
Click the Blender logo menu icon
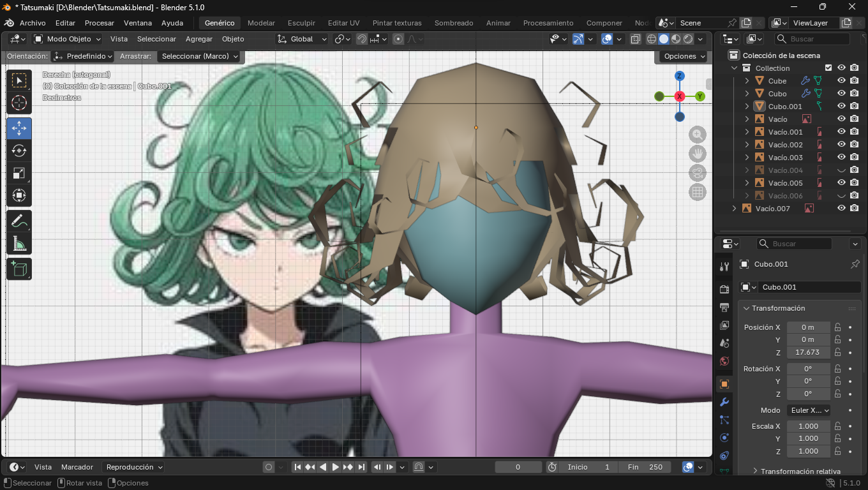9,23
